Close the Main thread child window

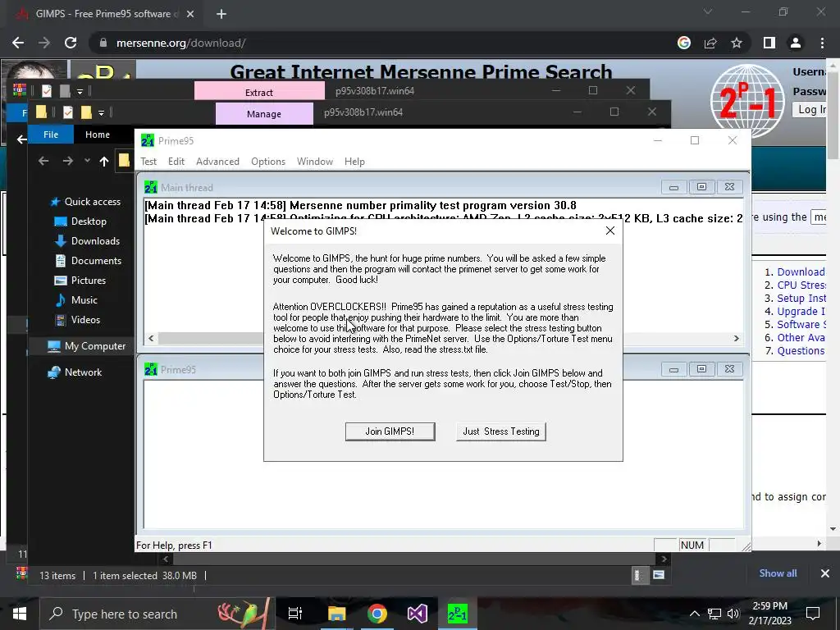click(x=729, y=187)
